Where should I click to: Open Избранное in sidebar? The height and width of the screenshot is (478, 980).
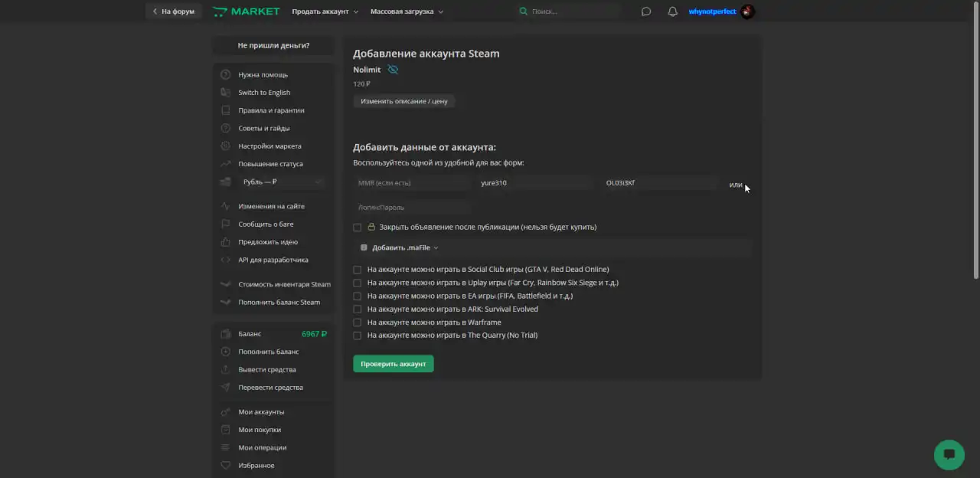click(x=256, y=465)
